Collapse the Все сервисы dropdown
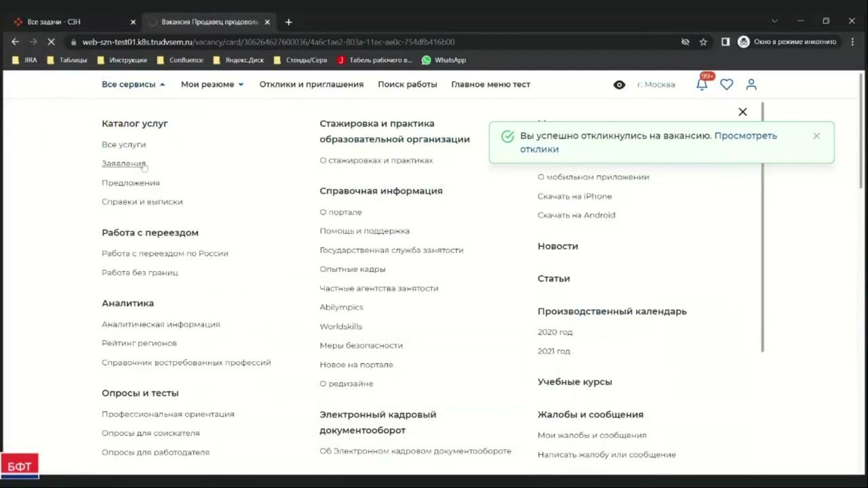 [134, 85]
